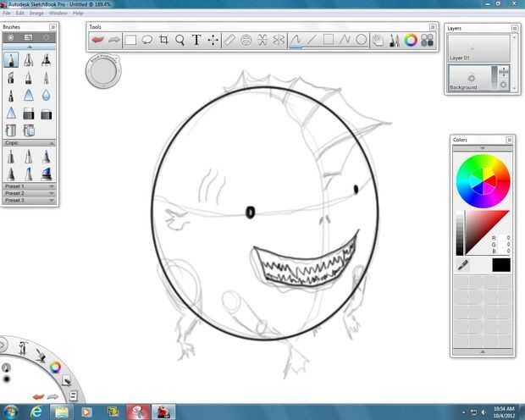Select the Rectangle Select tool

click(130, 40)
